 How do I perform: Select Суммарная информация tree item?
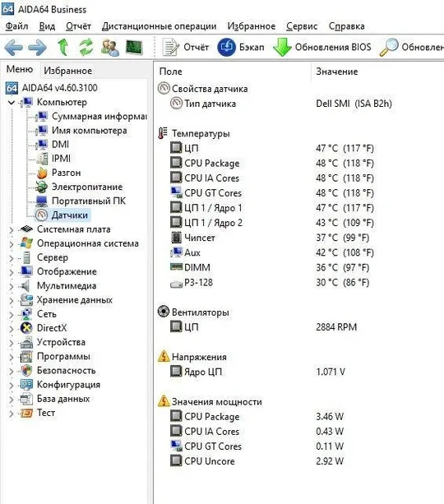coord(91,116)
